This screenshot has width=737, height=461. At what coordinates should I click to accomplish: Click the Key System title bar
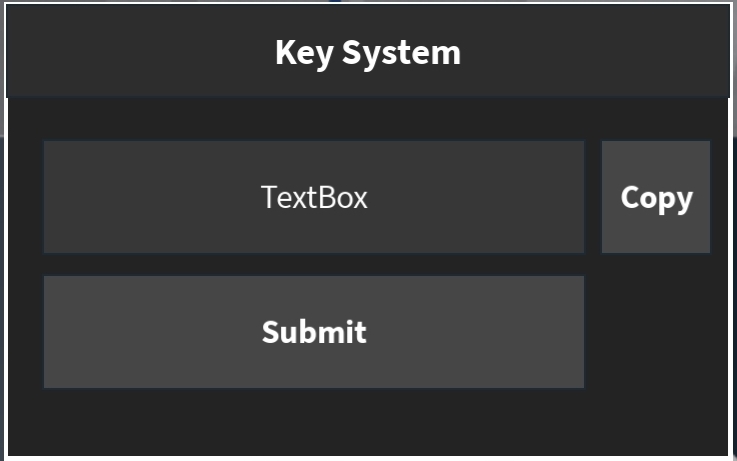[368, 52]
